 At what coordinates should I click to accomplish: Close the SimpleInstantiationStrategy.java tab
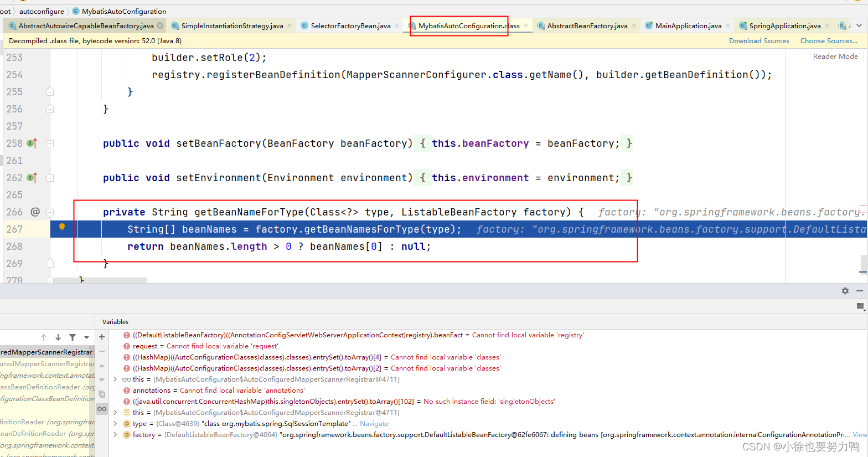coord(290,25)
